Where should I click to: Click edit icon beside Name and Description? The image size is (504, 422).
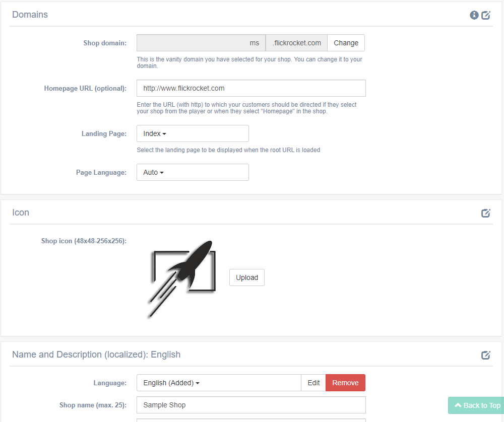tap(486, 355)
